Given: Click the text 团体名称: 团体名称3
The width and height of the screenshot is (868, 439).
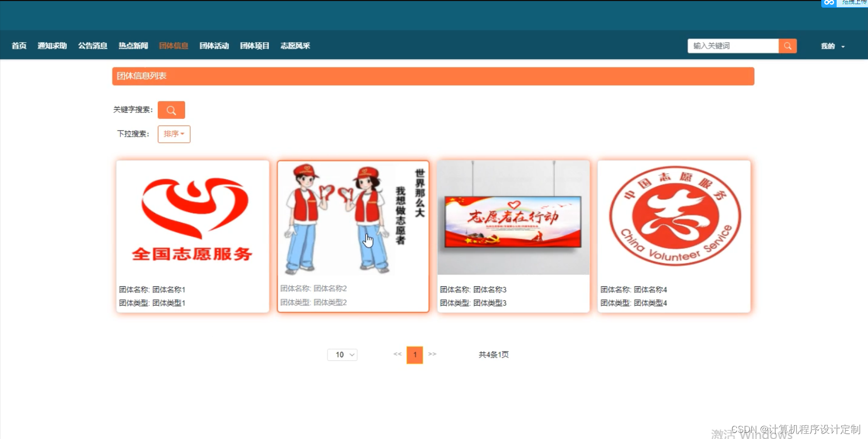Looking at the screenshot, I should pos(474,290).
